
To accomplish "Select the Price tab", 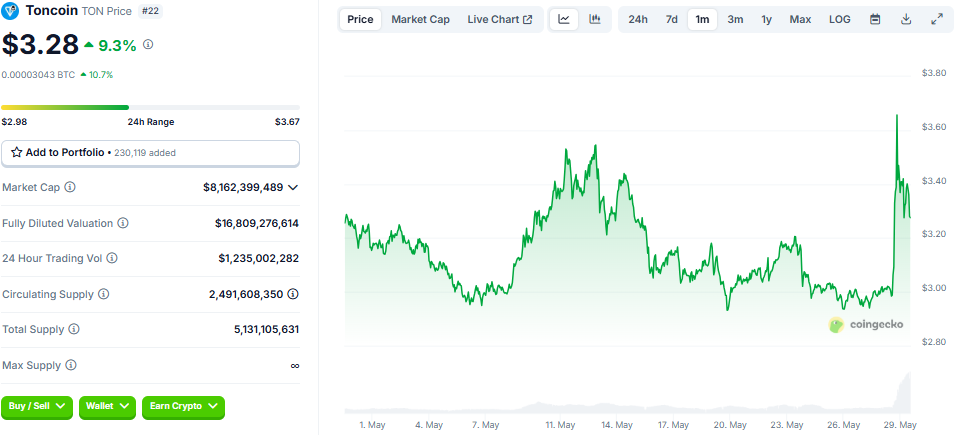I will 360,19.
